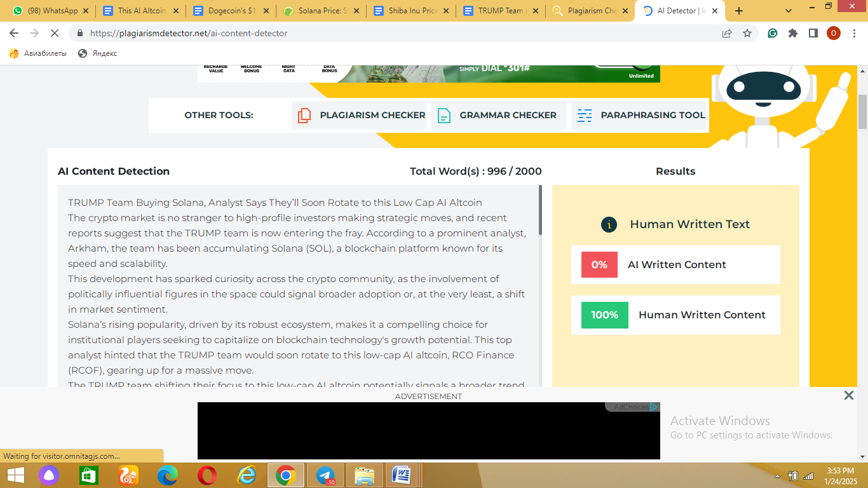Image resolution: width=868 pixels, height=488 pixels.
Task: Open Microsoft Edge from taskbar
Action: 168,475
